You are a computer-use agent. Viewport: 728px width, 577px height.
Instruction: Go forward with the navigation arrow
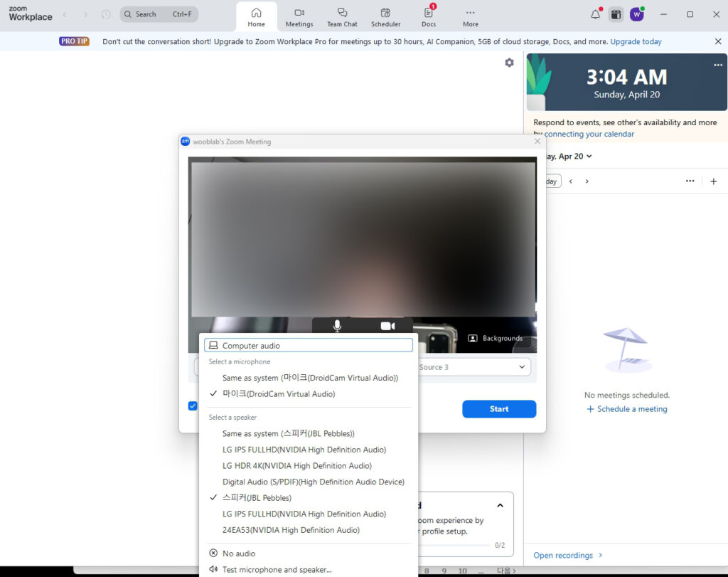(85, 14)
